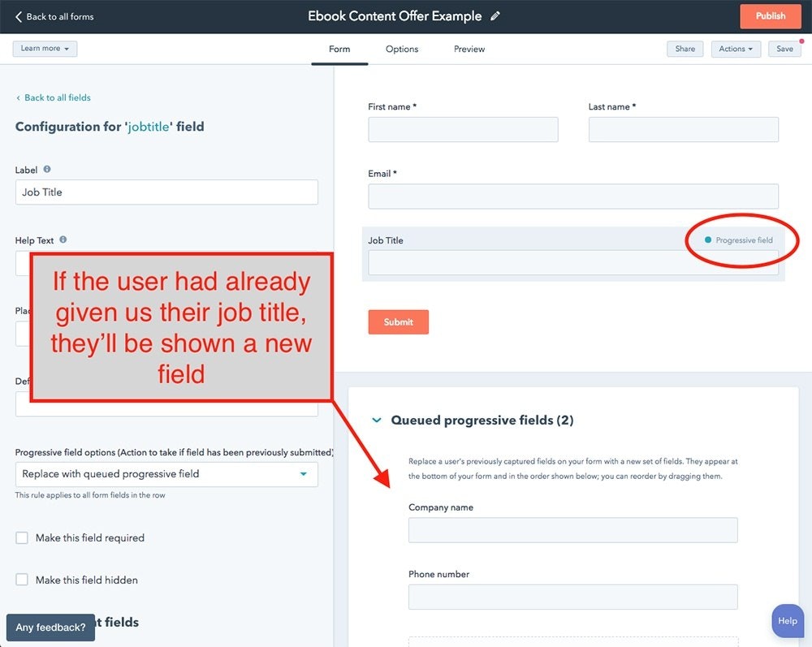Open the Learn more dropdown

45,49
